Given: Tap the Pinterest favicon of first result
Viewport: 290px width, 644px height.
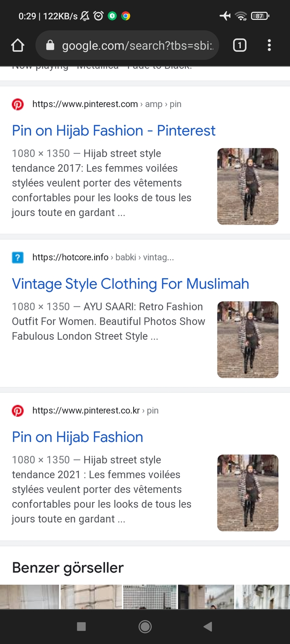Looking at the screenshot, I should [18, 104].
